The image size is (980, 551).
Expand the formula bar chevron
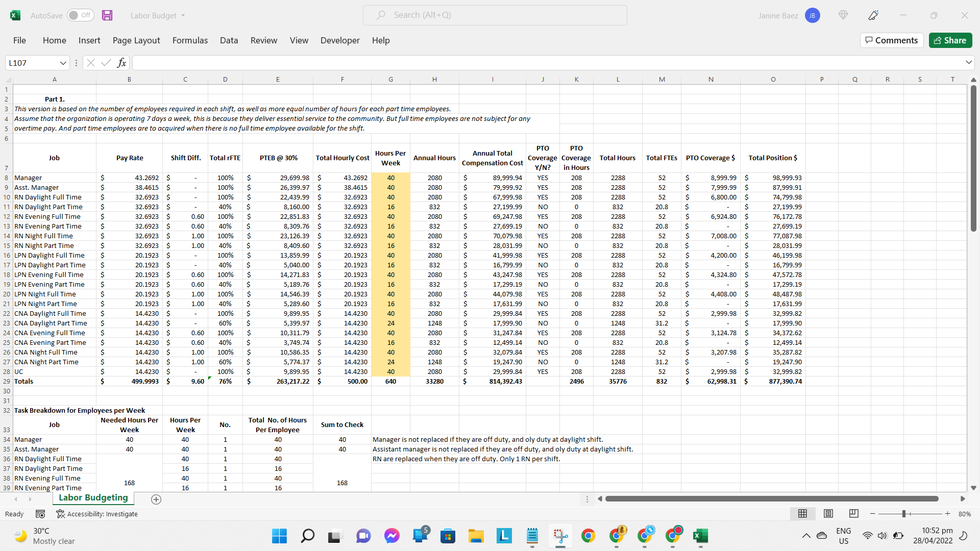coord(968,62)
